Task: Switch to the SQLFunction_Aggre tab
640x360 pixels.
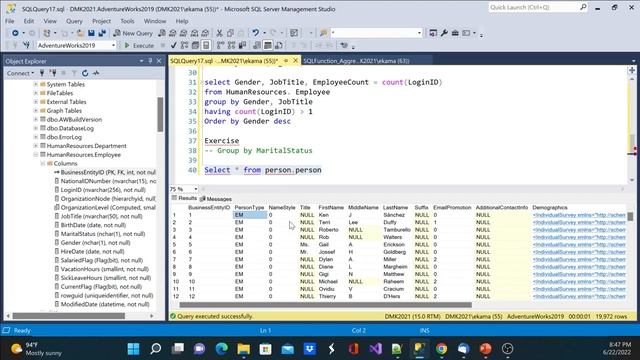Action: point(356,61)
